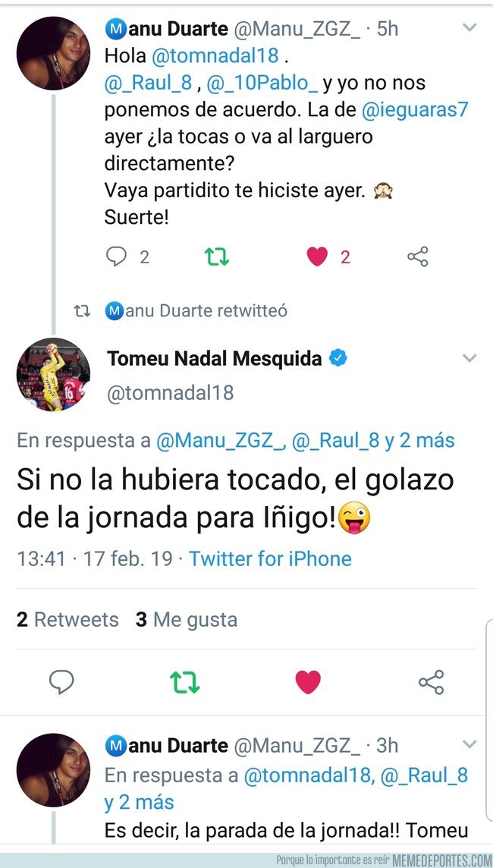Open the @ieguaras7 mention link

(415, 109)
